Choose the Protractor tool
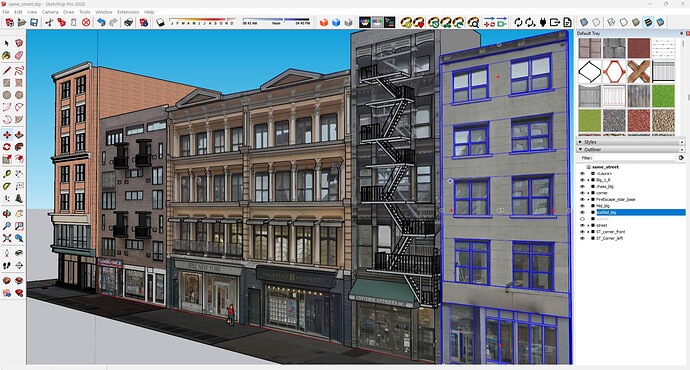This screenshot has width=690, height=370. (x=7, y=186)
